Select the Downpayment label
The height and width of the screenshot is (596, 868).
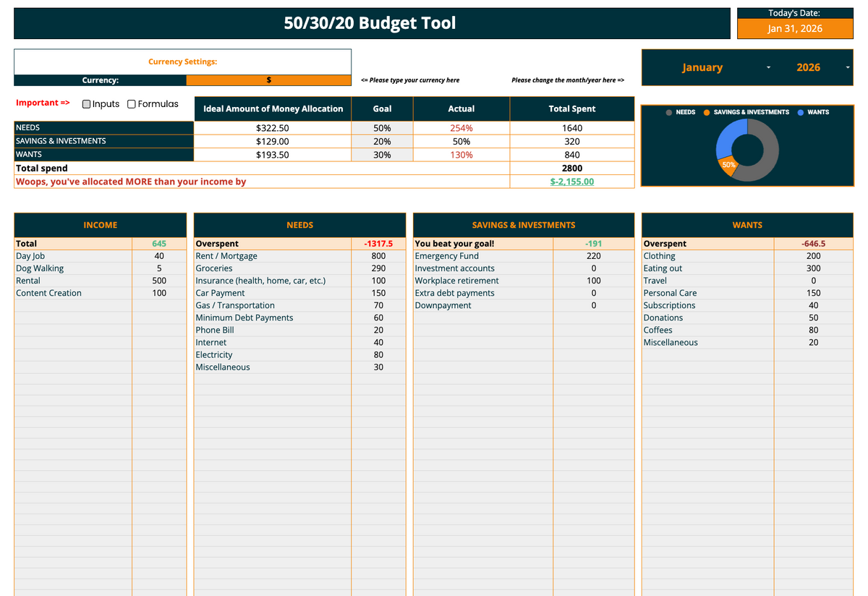[x=443, y=305]
